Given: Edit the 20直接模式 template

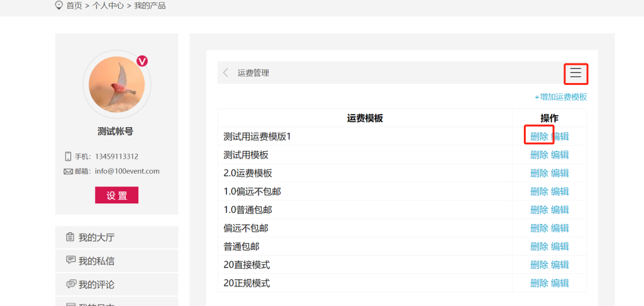Looking at the screenshot, I should click(x=560, y=264).
